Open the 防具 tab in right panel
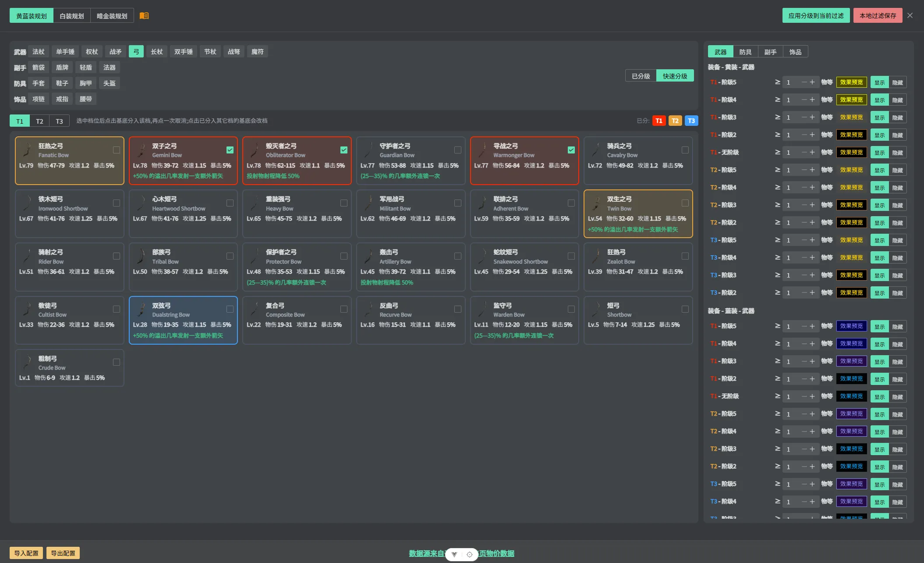Viewport: 924px width, 563px height. pos(745,52)
